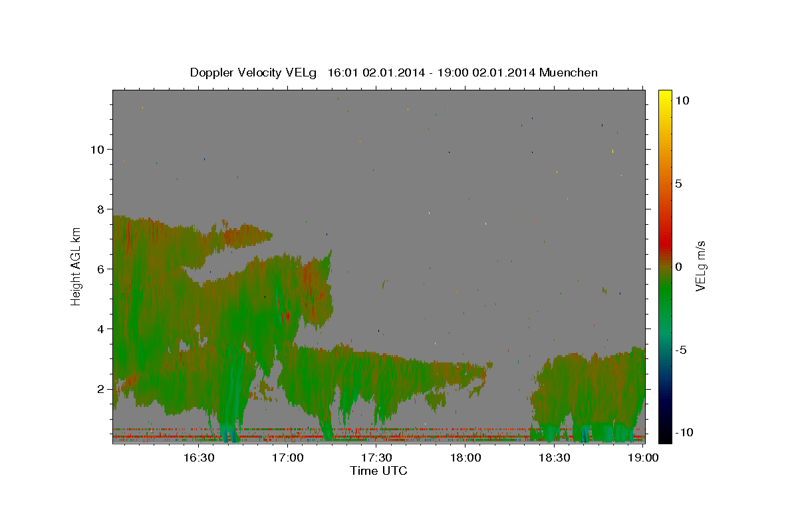Click the height tick label 6
Image resolution: width=798 pixels, height=532 pixels.
point(100,269)
